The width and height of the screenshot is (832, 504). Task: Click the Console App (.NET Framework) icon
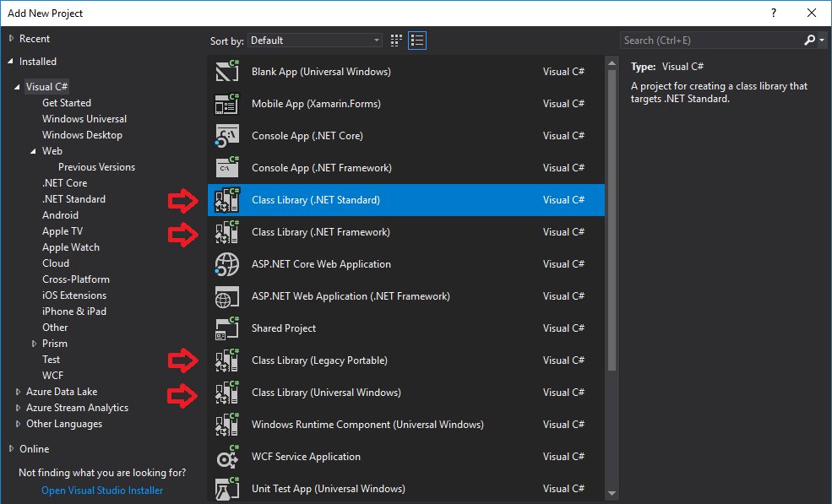point(227,168)
